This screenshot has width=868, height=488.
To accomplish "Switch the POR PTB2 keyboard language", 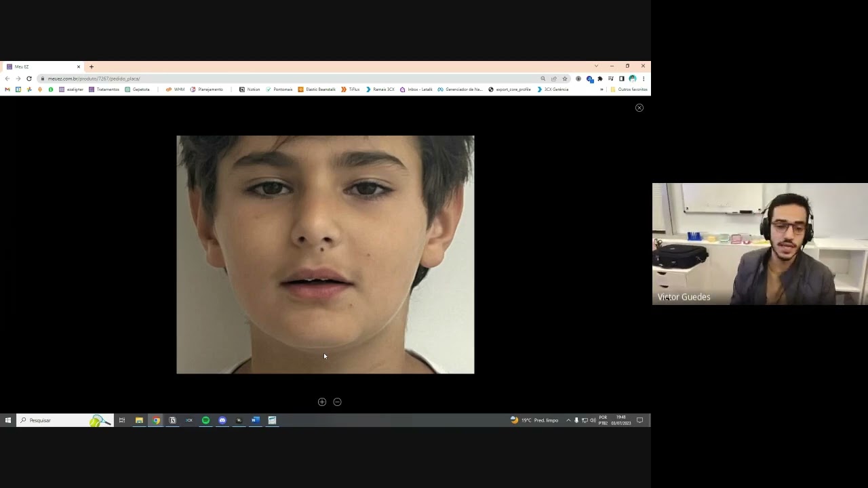I will point(603,420).
